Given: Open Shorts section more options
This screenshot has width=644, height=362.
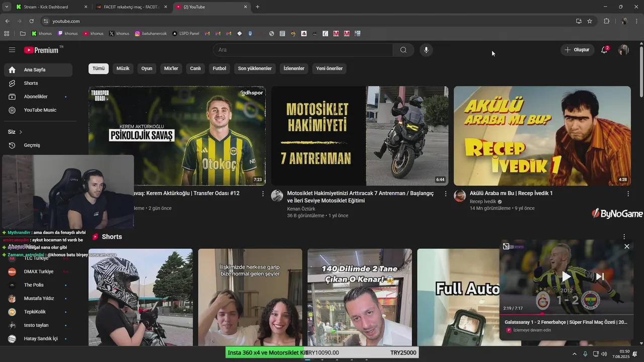Looking at the screenshot, I should pyautogui.click(x=624, y=237).
